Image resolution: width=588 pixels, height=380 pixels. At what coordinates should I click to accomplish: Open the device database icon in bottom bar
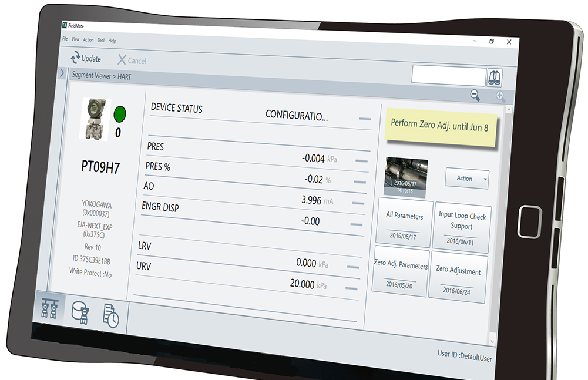coord(80,312)
